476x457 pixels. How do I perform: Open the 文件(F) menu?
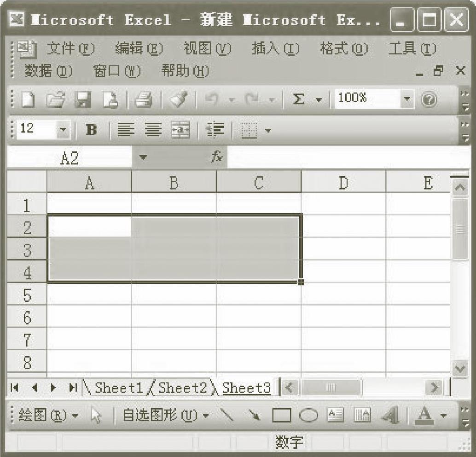click(71, 48)
